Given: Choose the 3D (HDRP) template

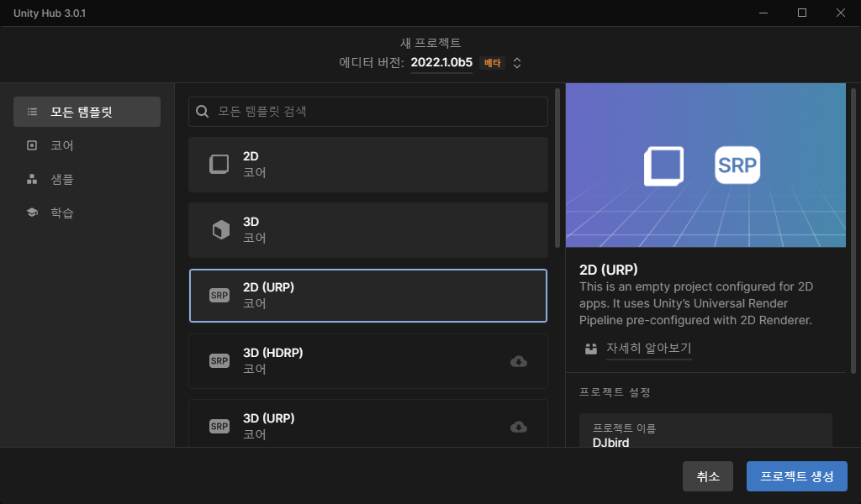Looking at the screenshot, I should point(368,361).
